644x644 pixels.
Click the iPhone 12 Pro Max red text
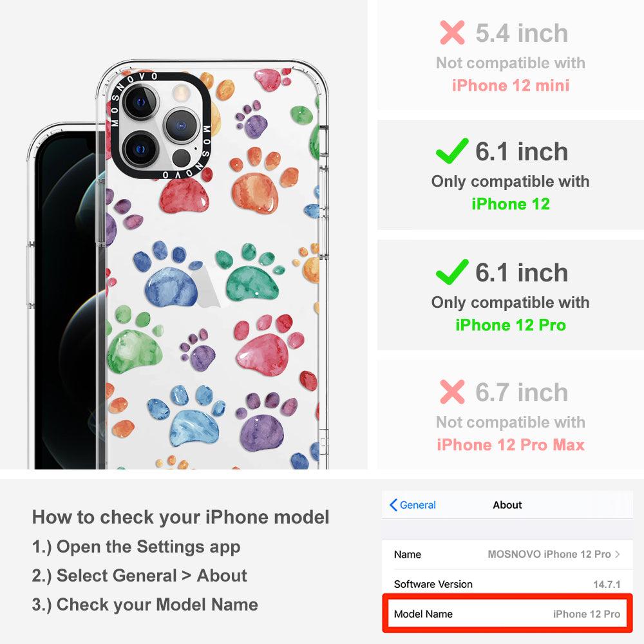[x=511, y=445]
